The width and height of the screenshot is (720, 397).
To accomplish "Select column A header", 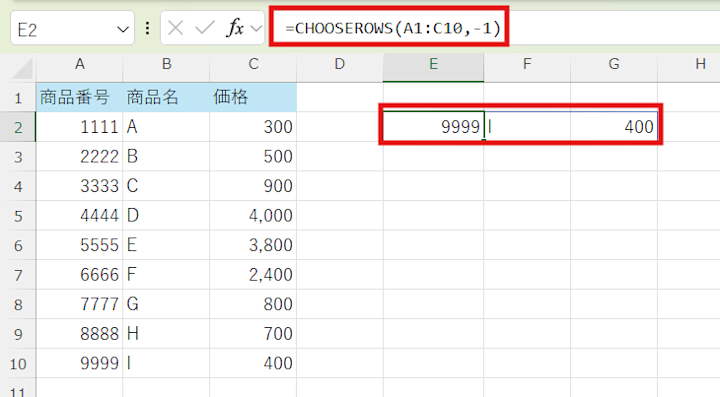I will [79, 64].
